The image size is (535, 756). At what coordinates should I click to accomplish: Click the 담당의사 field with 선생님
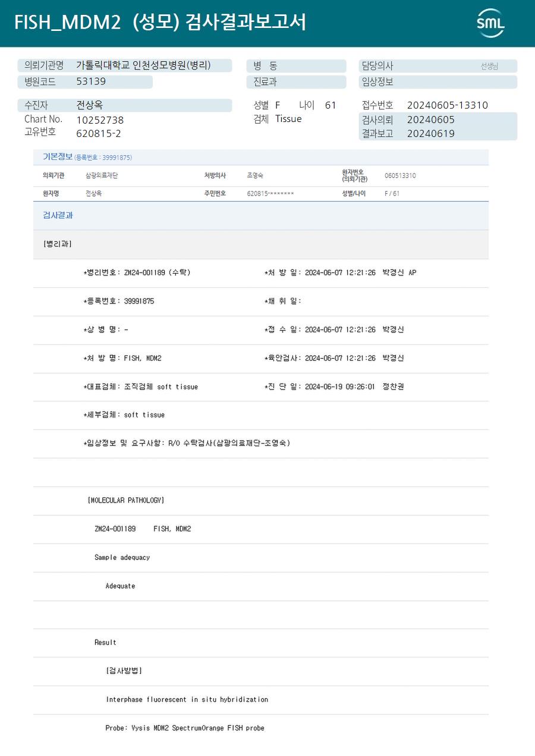coord(438,66)
